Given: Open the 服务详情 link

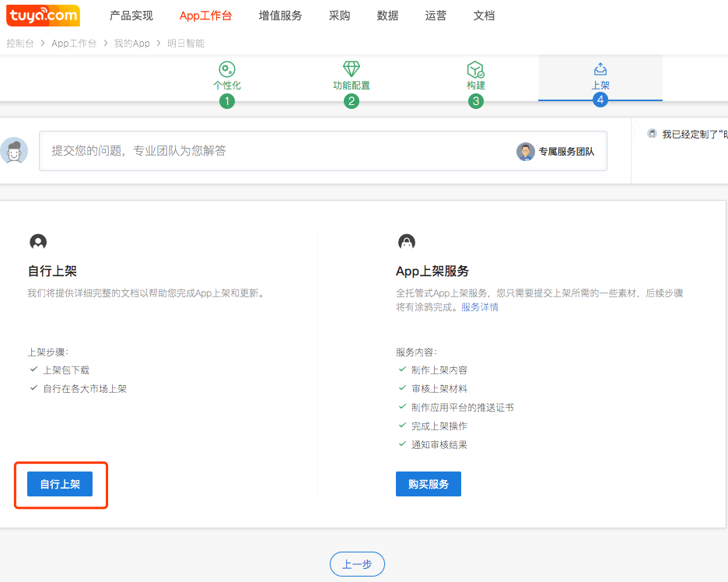Looking at the screenshot, I should pyautogui.click(x=480, y=307).
